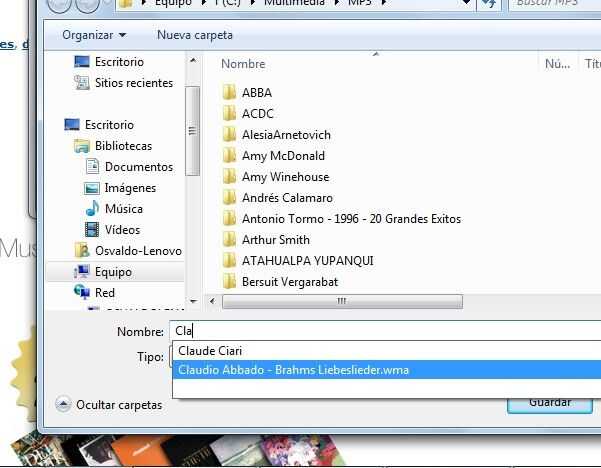Click the Nombre filename input field
The width and height of the screenshot is (601, 468).
tap(385, 330)
